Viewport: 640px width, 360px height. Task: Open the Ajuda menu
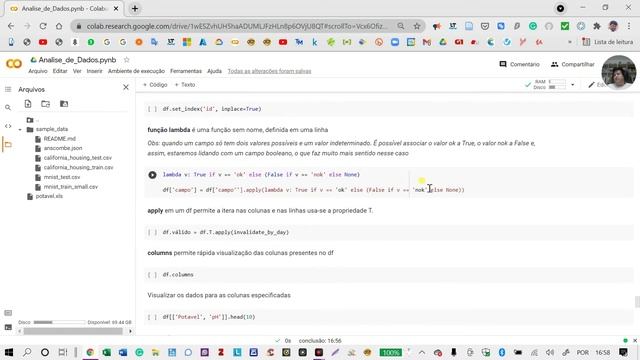pyautogui.click(x=214, y=71)
